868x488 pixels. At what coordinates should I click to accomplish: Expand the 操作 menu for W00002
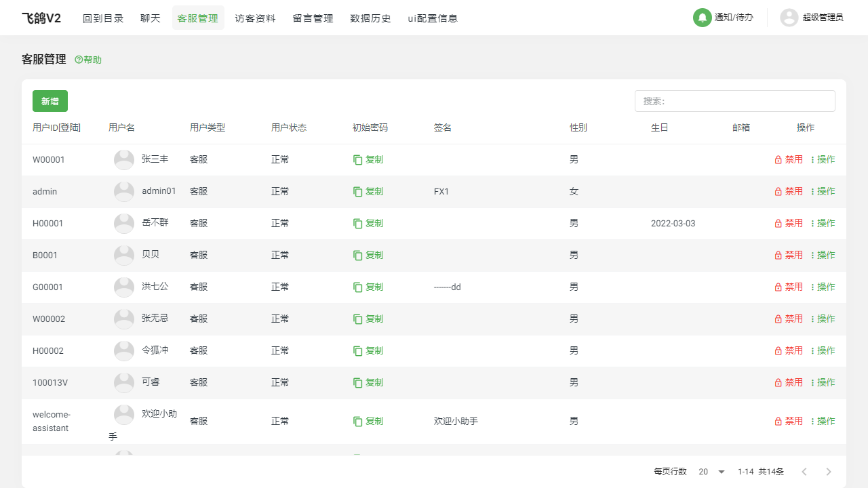pyautogui.click(x=823, y=319)
